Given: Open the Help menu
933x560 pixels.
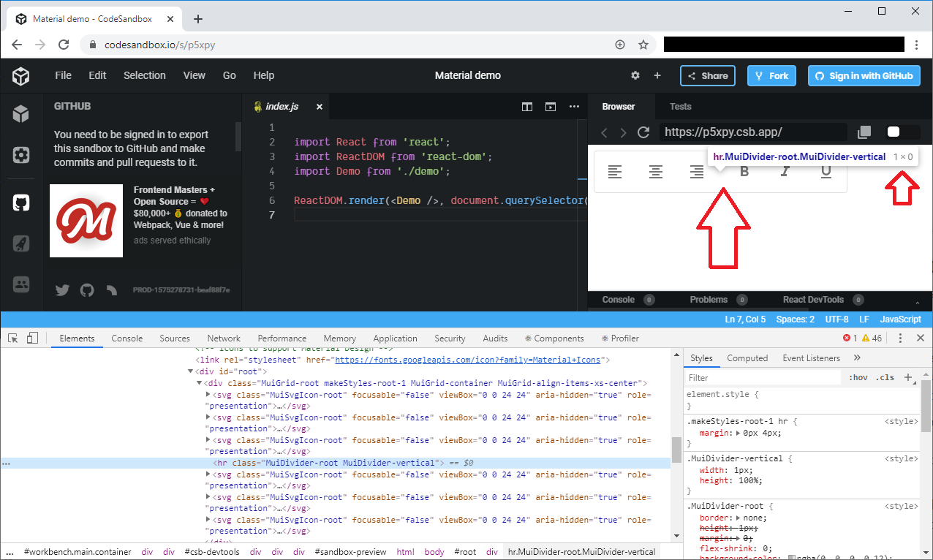Looking at the screenshot, I should [264, 75].
